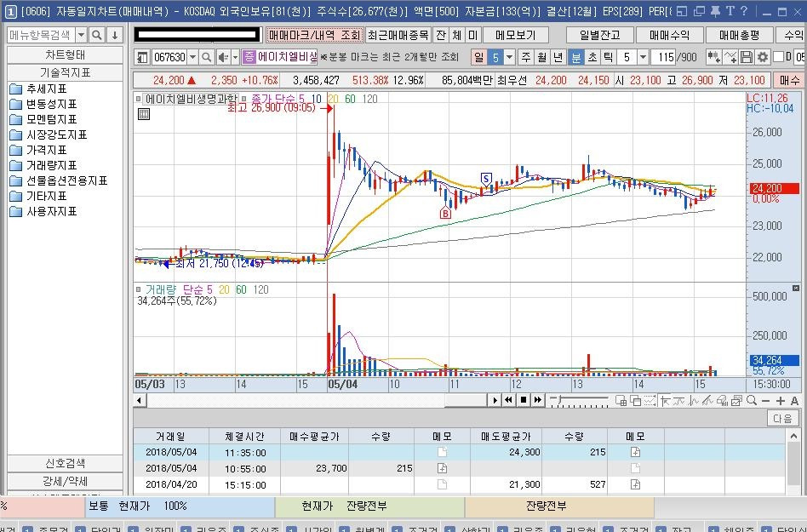Open the daily period number dropdown
The width and height of the screenshot is (807, 532).
tap(509, 57)
